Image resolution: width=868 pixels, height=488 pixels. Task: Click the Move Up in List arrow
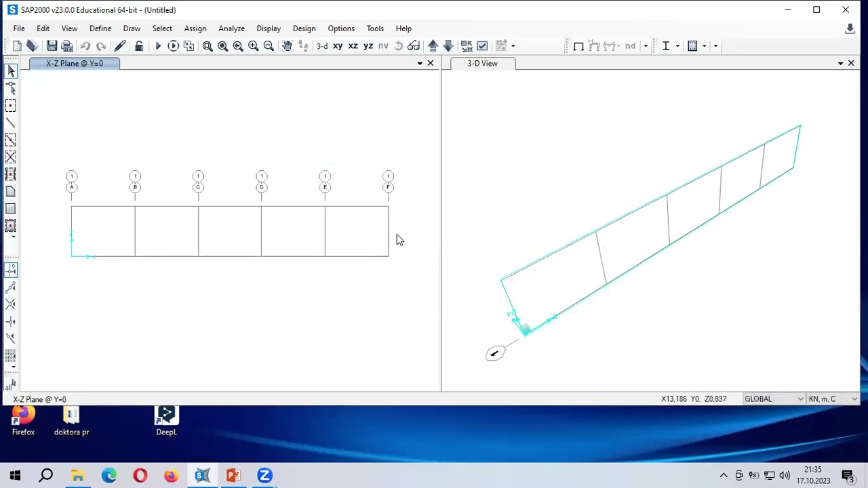[433, 46]
